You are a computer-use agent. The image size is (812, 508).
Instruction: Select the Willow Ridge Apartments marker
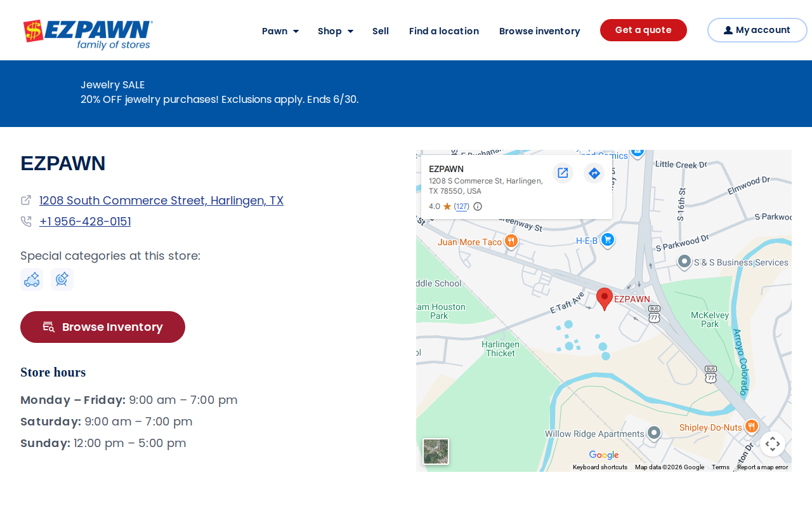click(x=654, y=433)
